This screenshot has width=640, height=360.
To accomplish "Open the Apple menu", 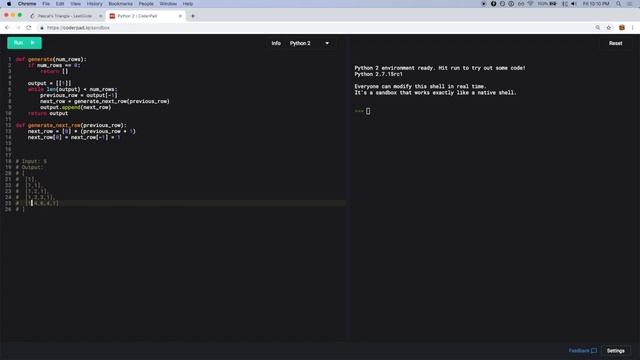I will (9, 4).
